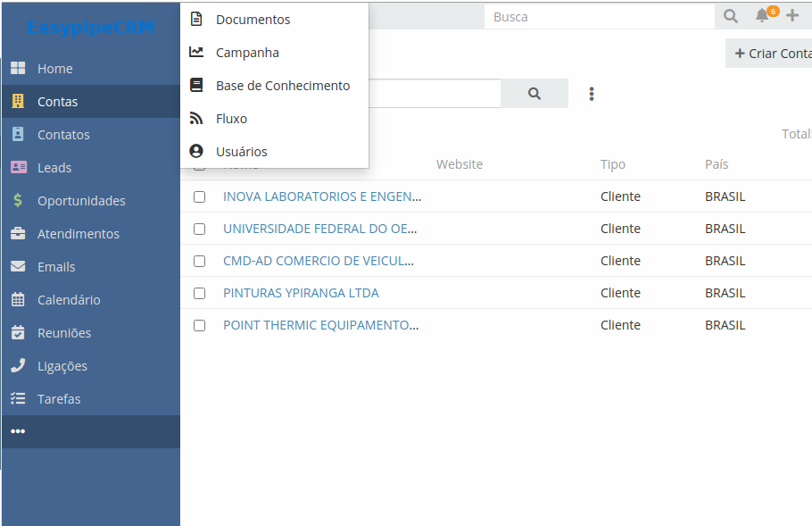This screenshot has height=526, width=812.
Task: Sort by the País column header
Action: coord(717,164)
